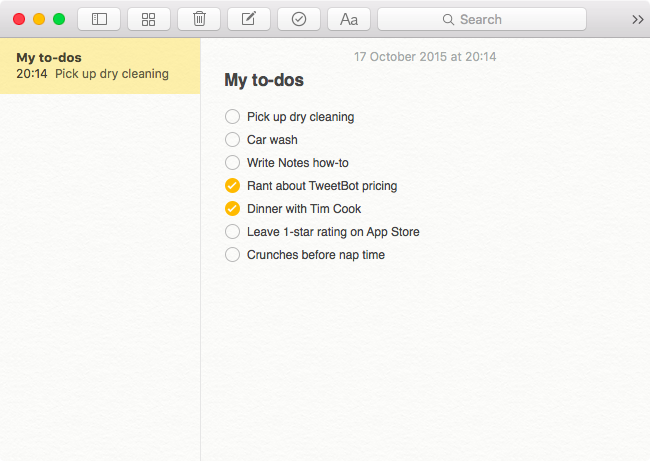Open the attachments browser grid icon
This screenshot has height=461, width=650.
(148, 19)
